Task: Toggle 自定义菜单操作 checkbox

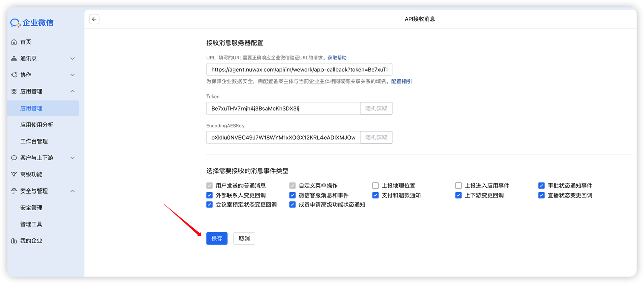Action: [293, 186]
